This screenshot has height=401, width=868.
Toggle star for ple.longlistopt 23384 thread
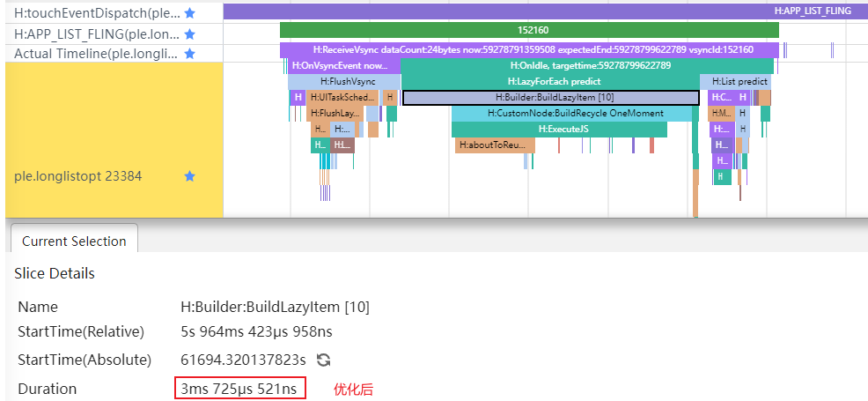[189, 176]
